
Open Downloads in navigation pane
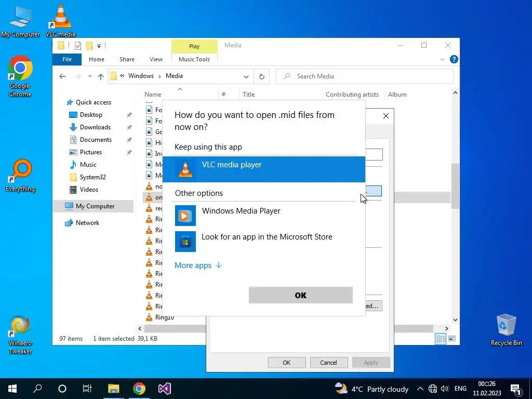(x=95, y=127)
